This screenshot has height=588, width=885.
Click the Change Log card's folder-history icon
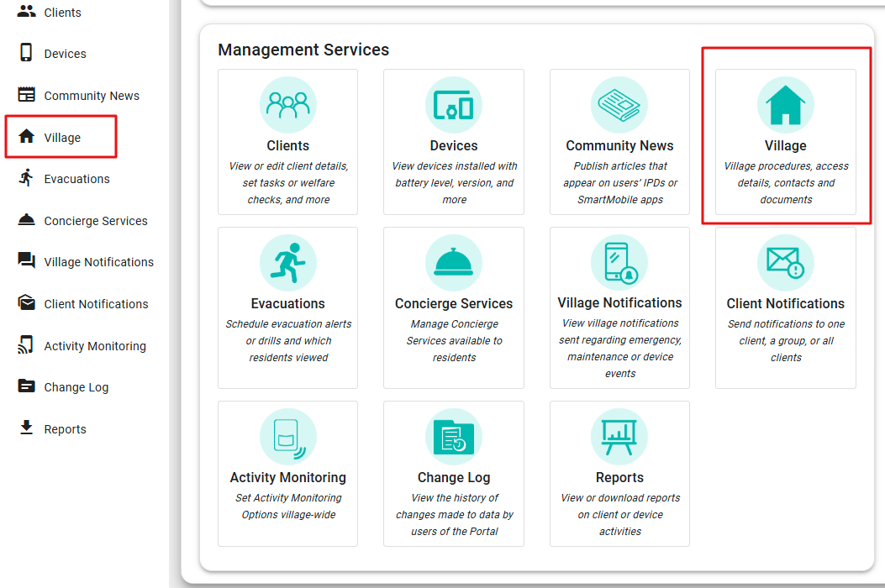point(454,437)
